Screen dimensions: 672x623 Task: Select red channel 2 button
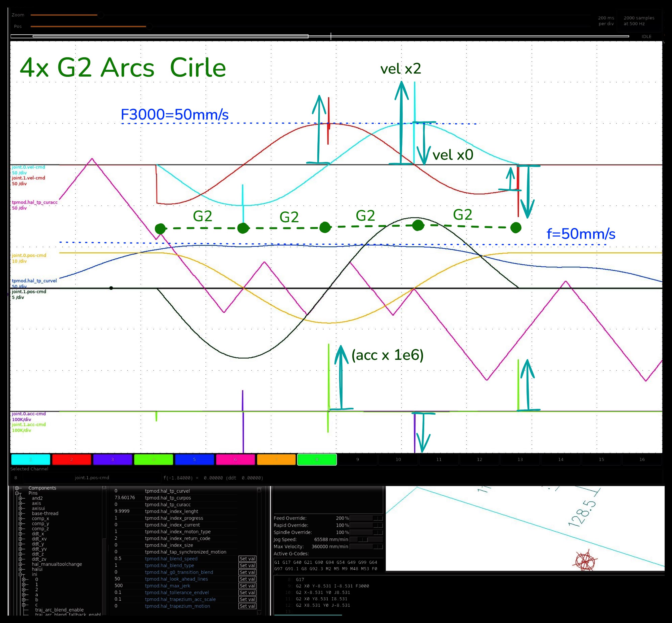coord(72,460)
